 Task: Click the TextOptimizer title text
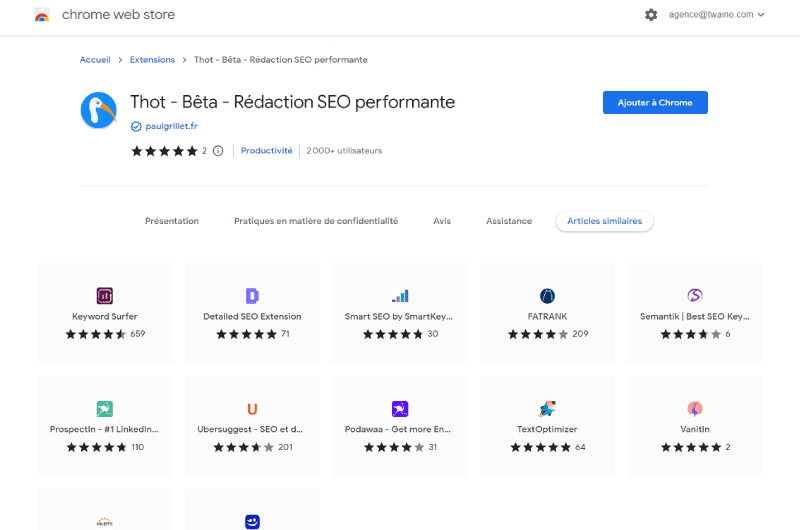coord(547,429)
